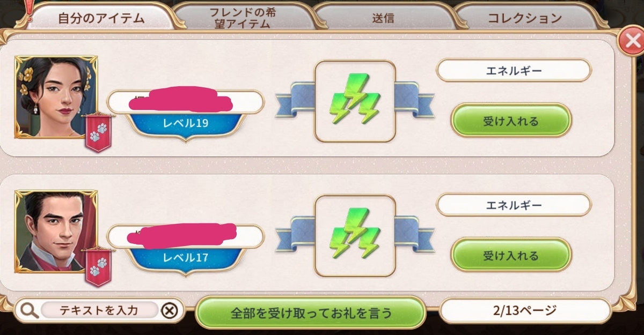644x335 pixels.
Task: Click the energy lightning icon for level 19 friend
Action: tap(355, 101)
